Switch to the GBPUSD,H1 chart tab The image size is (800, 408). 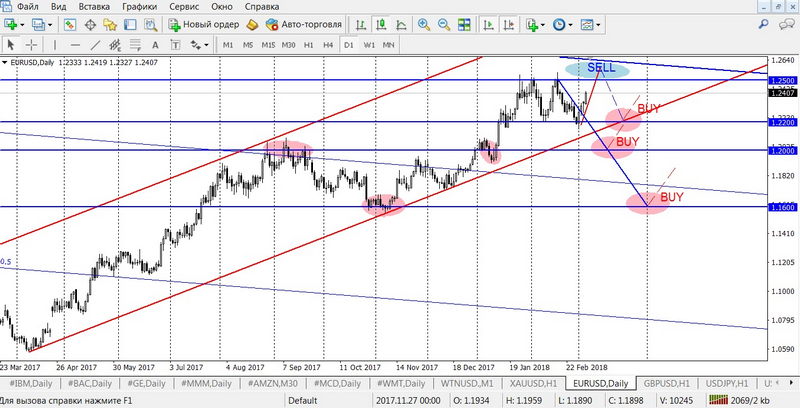click(665, 383)
